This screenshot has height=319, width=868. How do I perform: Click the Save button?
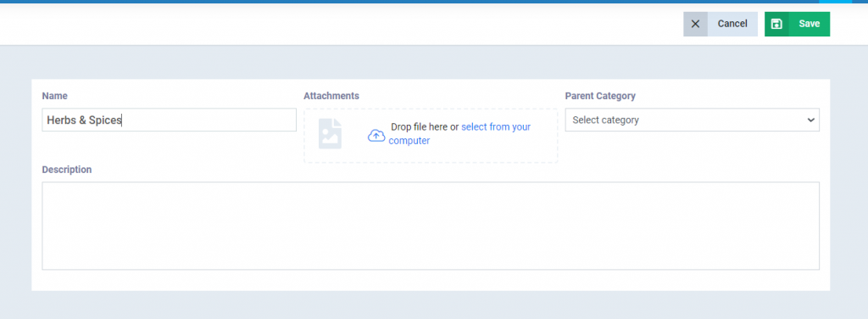[797, 24]
